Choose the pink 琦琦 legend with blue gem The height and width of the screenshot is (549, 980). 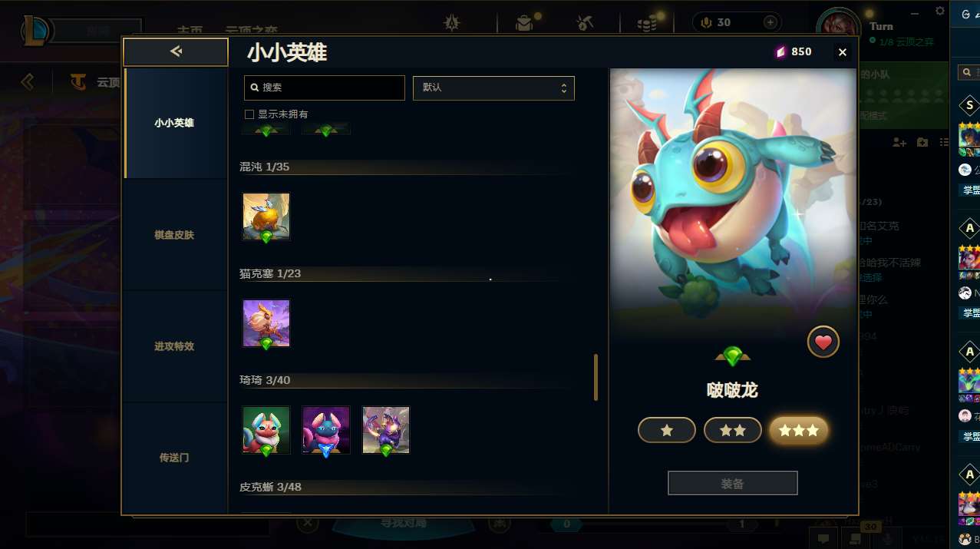pyautogui.click(x=326, y=430)
